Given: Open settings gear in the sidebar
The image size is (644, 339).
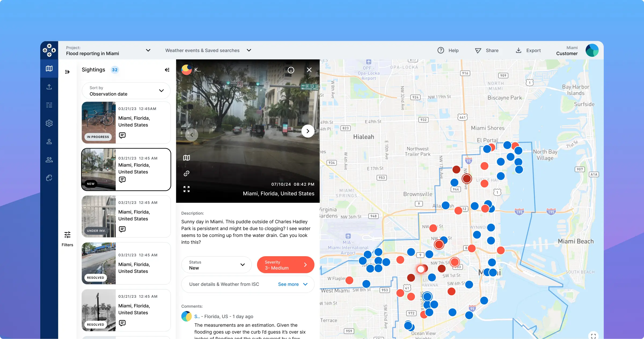Looking at the screenshot, I should pos(49,123).
